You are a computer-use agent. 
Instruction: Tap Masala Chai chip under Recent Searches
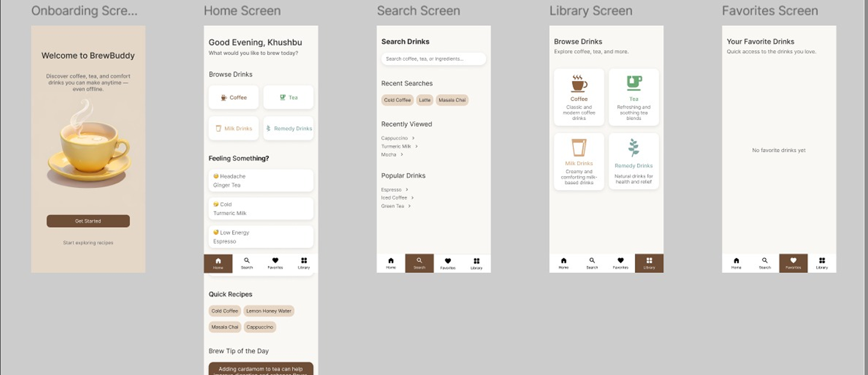tap(452, 100)
